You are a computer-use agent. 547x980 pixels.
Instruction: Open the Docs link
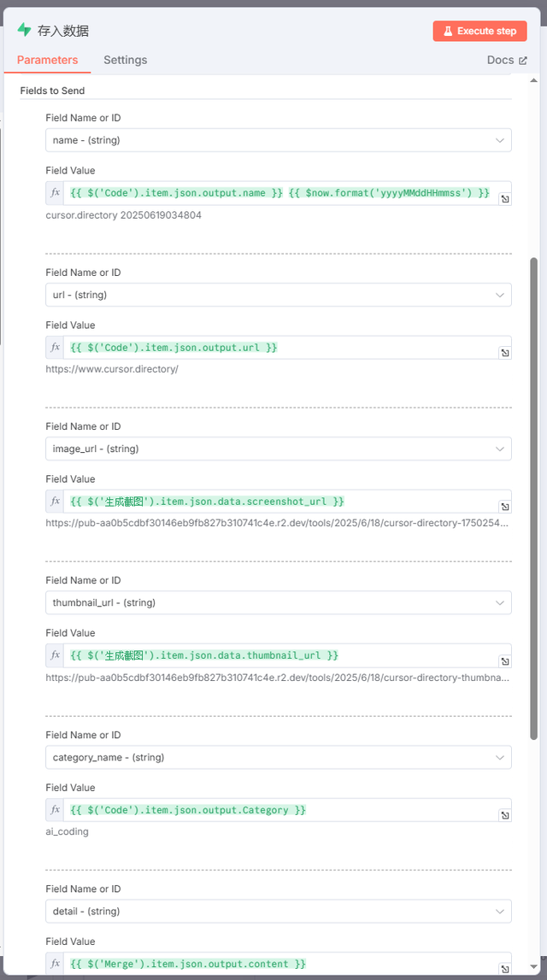pyautogui.click(x=501, y=60)
